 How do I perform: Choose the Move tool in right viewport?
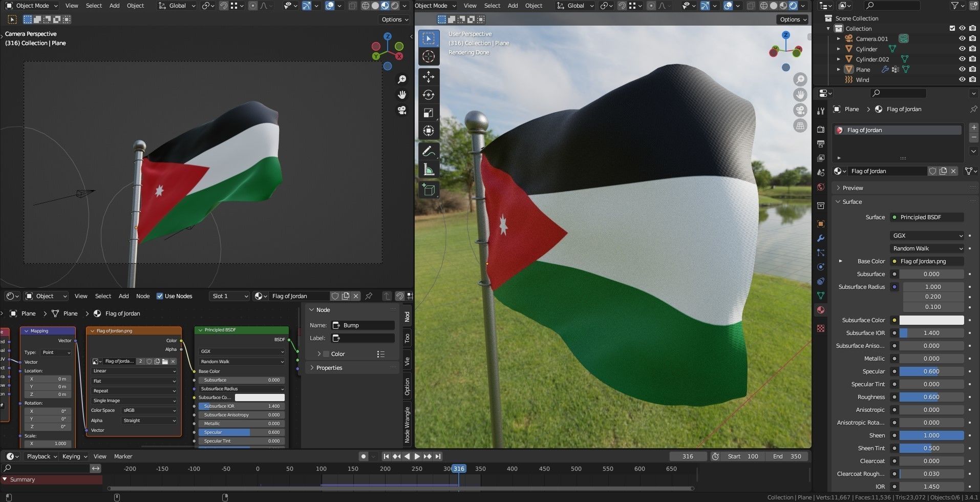coord(429,77)
